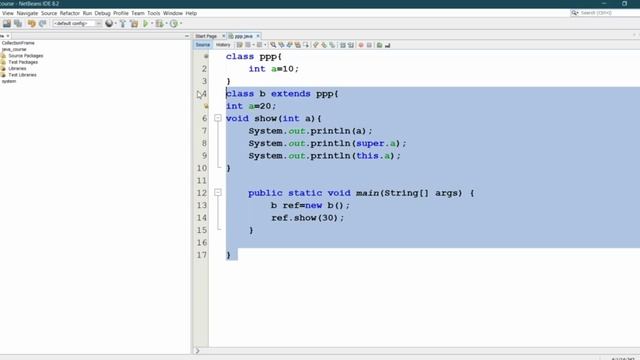
Task: Start macro recording red button
Action: coord(361,45)
